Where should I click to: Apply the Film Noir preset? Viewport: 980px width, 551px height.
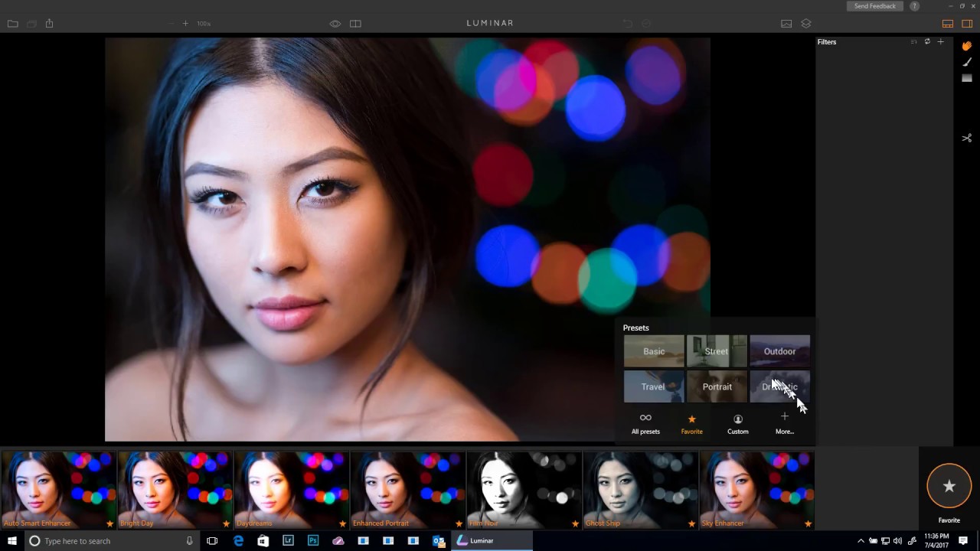tap(524, 490)
